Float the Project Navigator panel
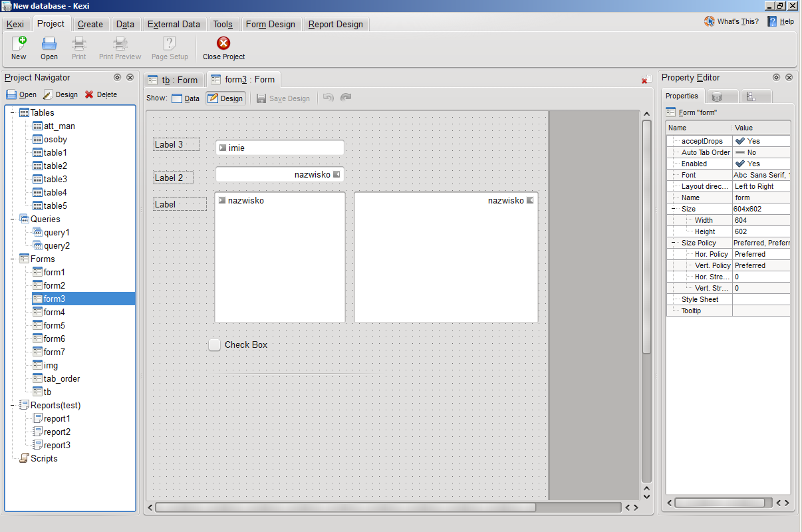Viewport: 802px width, 532px height. [x=117, y=77]
